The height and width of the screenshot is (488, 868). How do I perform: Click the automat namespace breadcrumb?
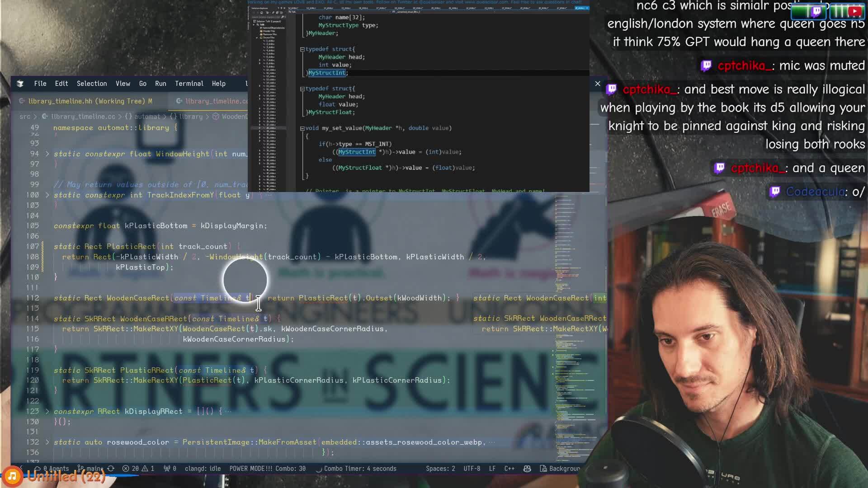tap(146, 117)
